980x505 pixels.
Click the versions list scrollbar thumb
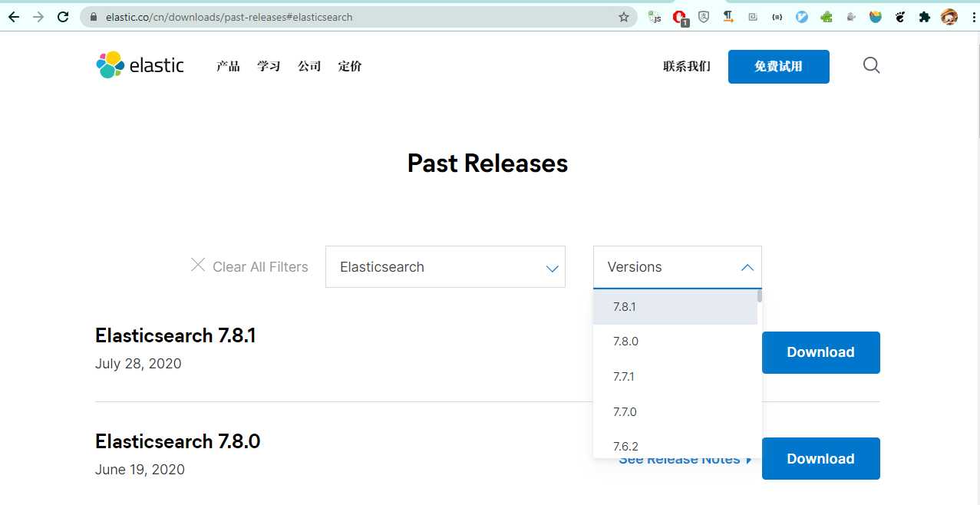(x=760, y=295)
